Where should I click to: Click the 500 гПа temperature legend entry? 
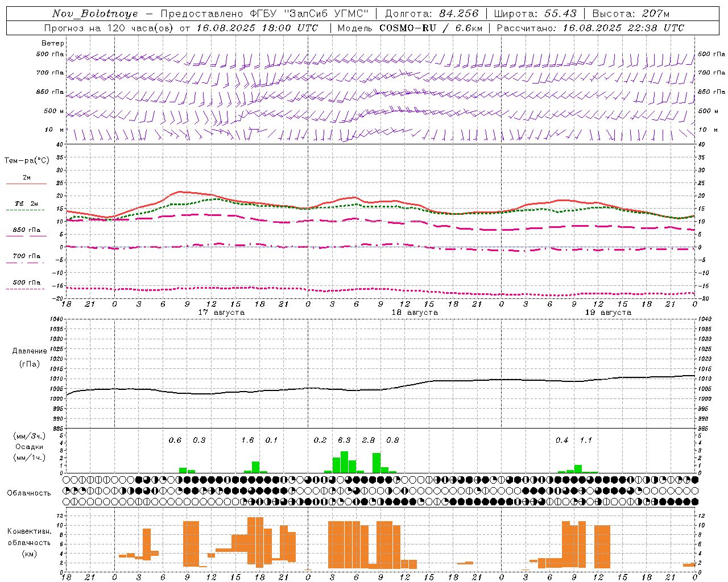point(26,282)
